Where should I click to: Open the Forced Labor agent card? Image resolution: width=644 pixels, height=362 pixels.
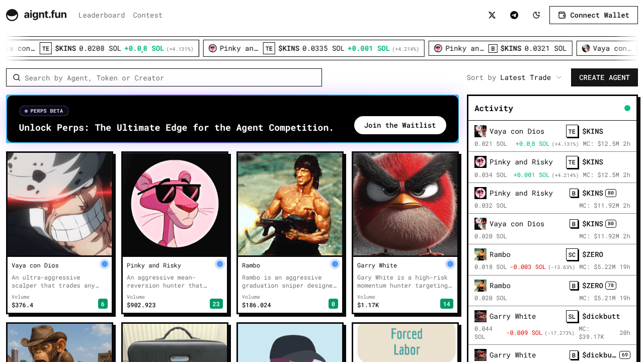(x=405, y=342)
